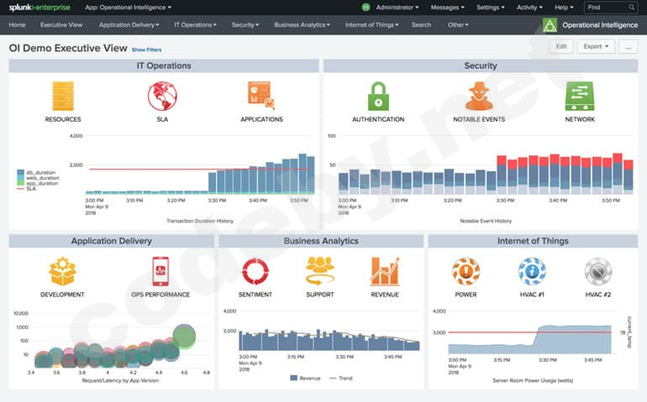Open the Notable Events spy icon
The image size is (647, 402).
479,96
